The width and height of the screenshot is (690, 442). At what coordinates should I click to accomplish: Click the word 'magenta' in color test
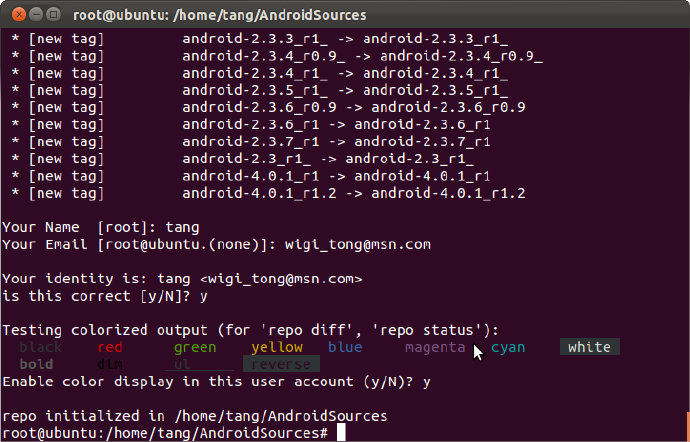point(435,347)
